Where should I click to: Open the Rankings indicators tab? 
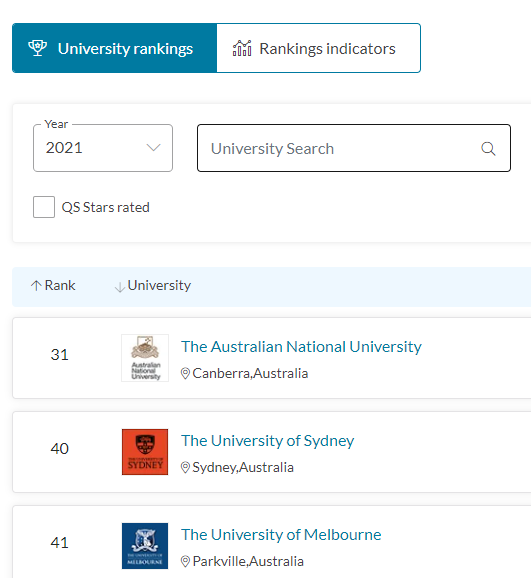318,48
